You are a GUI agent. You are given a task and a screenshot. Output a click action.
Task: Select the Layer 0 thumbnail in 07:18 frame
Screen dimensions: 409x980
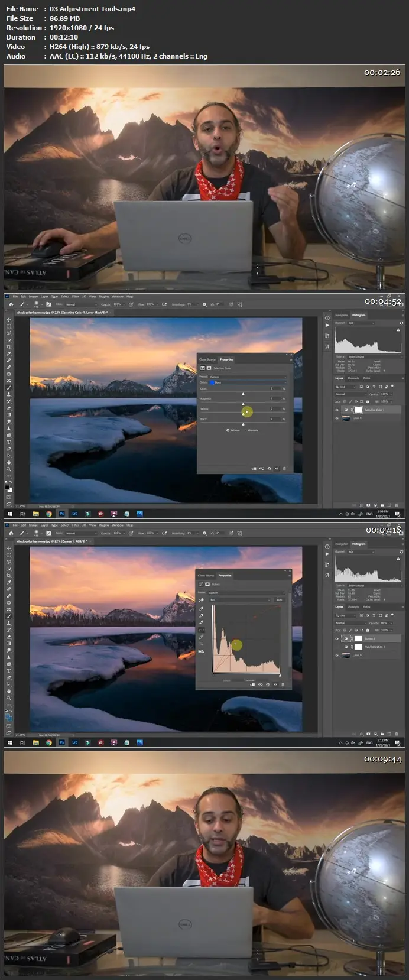[346, 655]
